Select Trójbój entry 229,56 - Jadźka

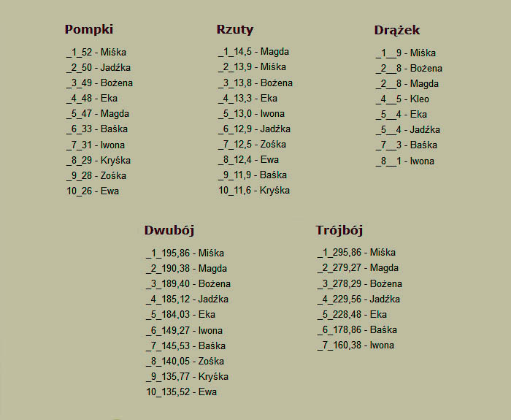pos(358,299)
